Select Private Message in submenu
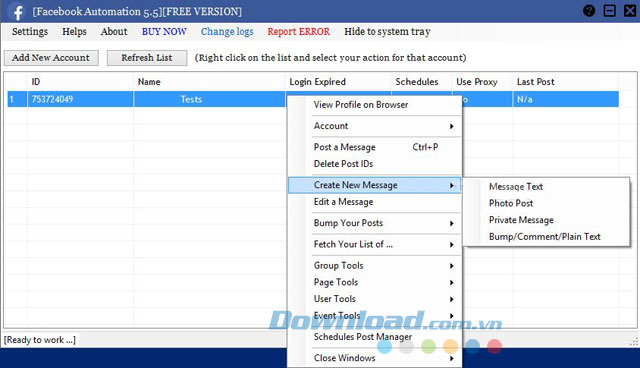Image resolution: width=640 pixels, height=368 pixels. (547, 220)
